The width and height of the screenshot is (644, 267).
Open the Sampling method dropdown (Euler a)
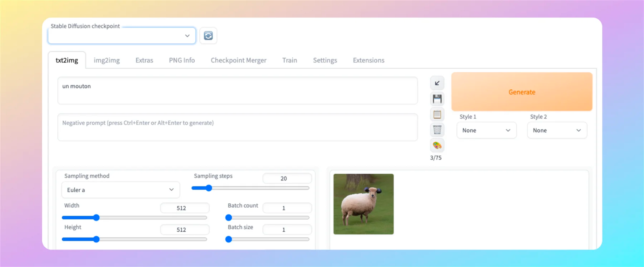point(121,190)
